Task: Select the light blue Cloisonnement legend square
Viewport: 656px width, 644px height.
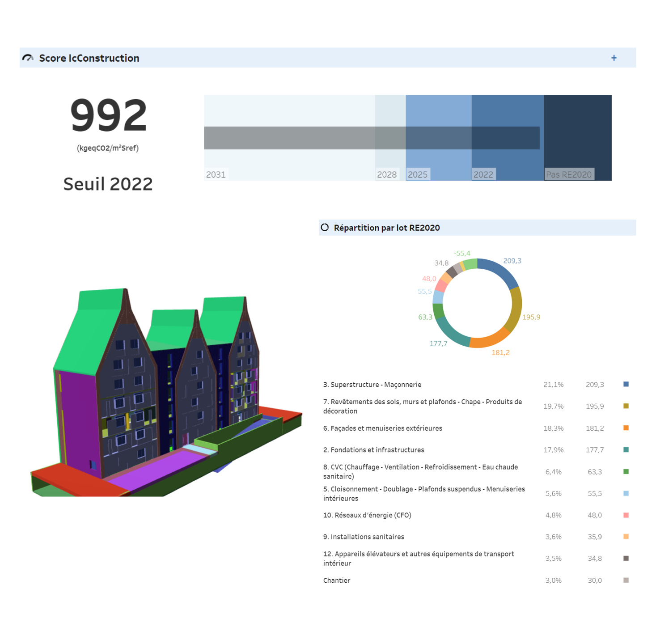Action: (x=626, y=493)
